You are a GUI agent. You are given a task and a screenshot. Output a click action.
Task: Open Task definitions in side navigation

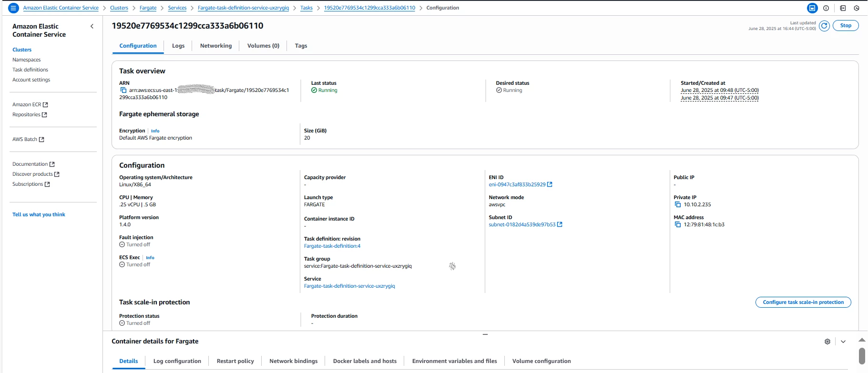(30, 70)
